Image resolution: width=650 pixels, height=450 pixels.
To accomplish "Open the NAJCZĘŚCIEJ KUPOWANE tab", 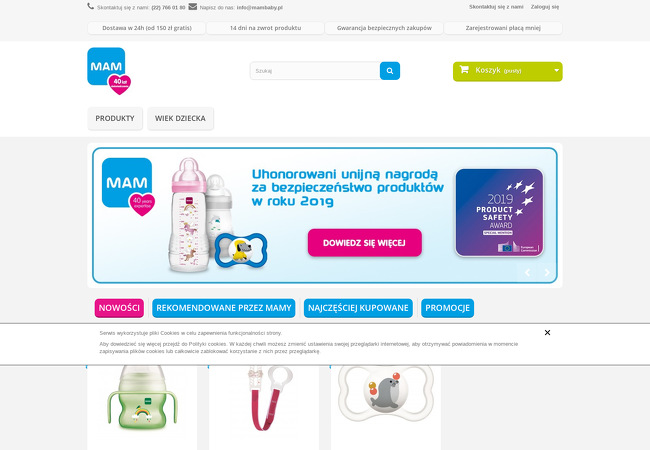I will tap(358, 308).
